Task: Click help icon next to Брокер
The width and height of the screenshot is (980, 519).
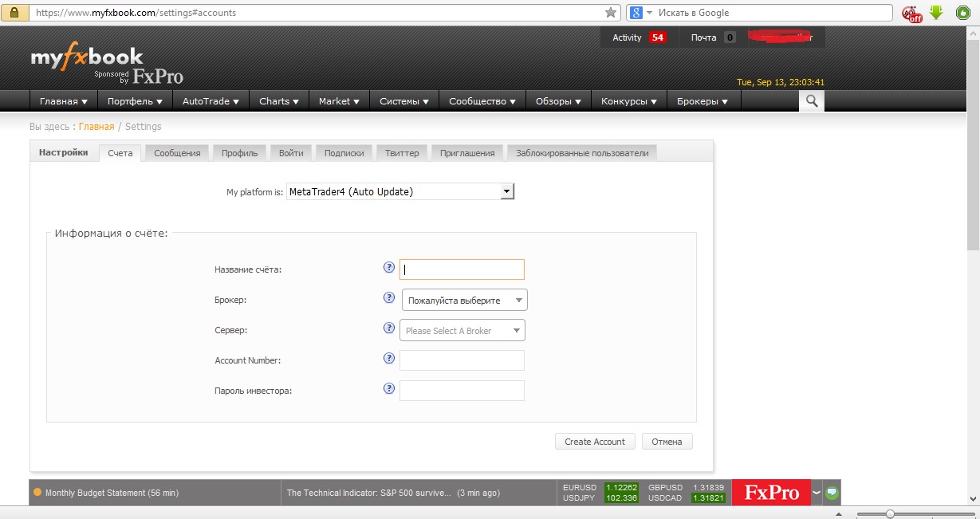Action: pos(389,298)
